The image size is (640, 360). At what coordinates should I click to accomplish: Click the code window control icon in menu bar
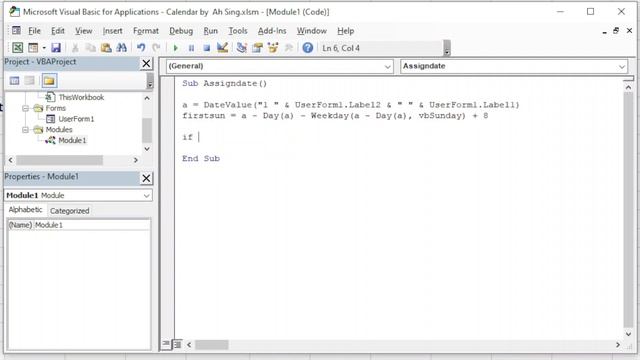tap(16, 30)
